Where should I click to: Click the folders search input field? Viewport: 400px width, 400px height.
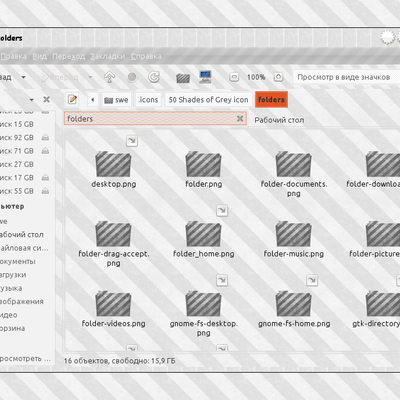click(155, 118)
